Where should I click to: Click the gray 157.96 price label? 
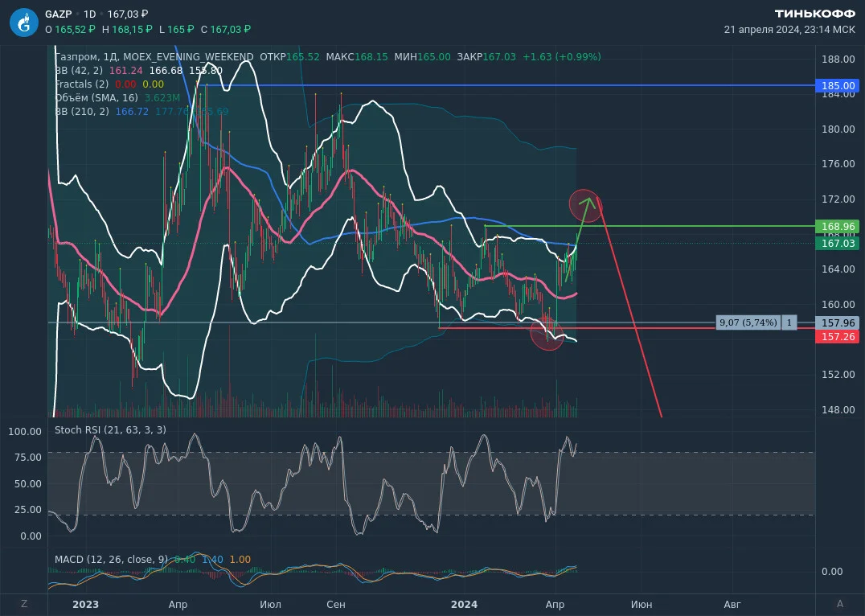[838, 323]
